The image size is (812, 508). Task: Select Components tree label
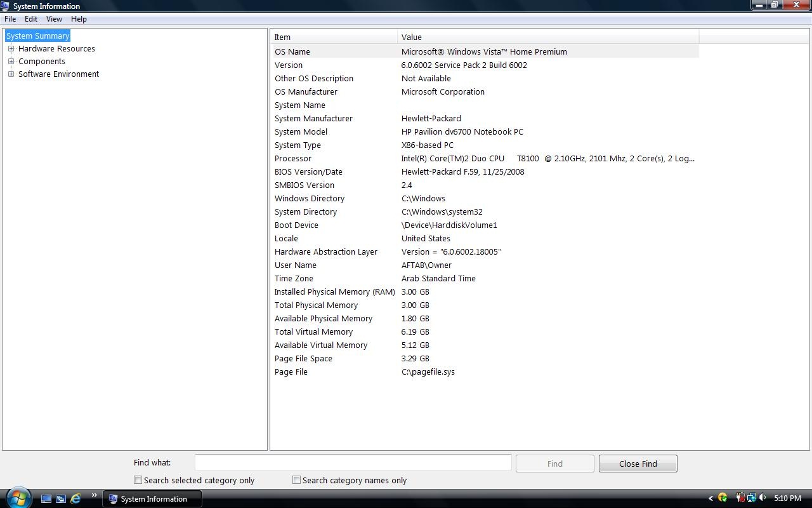[x=42, y=61]
